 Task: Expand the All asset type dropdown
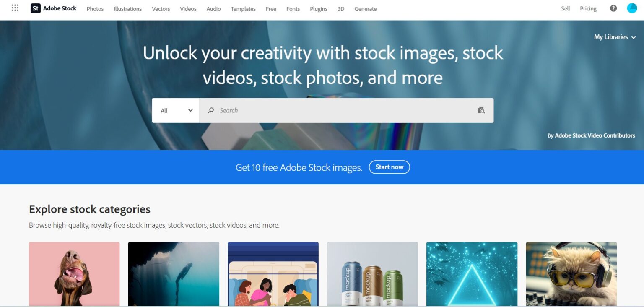click(x=176, y=110)
